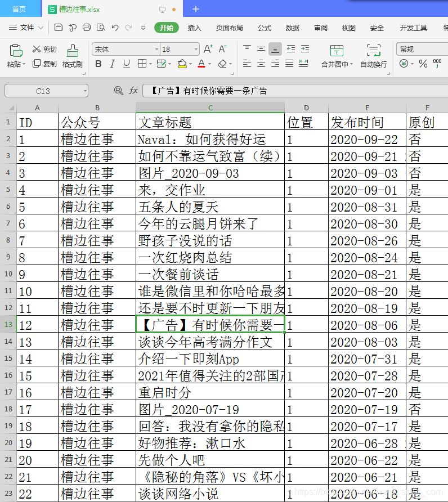
Task: Switch to the 数据 ribbon tab
Action: 293,28
